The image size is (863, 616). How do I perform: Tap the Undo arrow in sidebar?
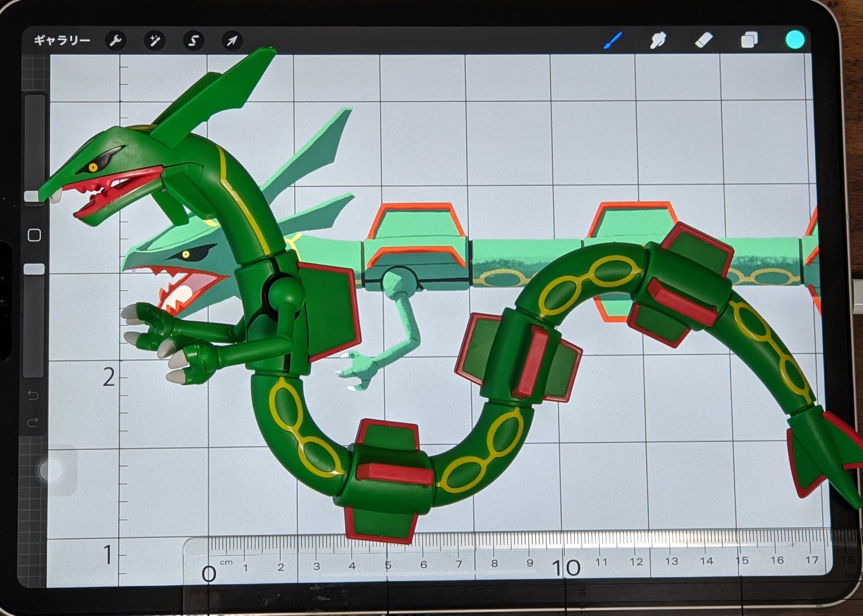coord(33,395)
